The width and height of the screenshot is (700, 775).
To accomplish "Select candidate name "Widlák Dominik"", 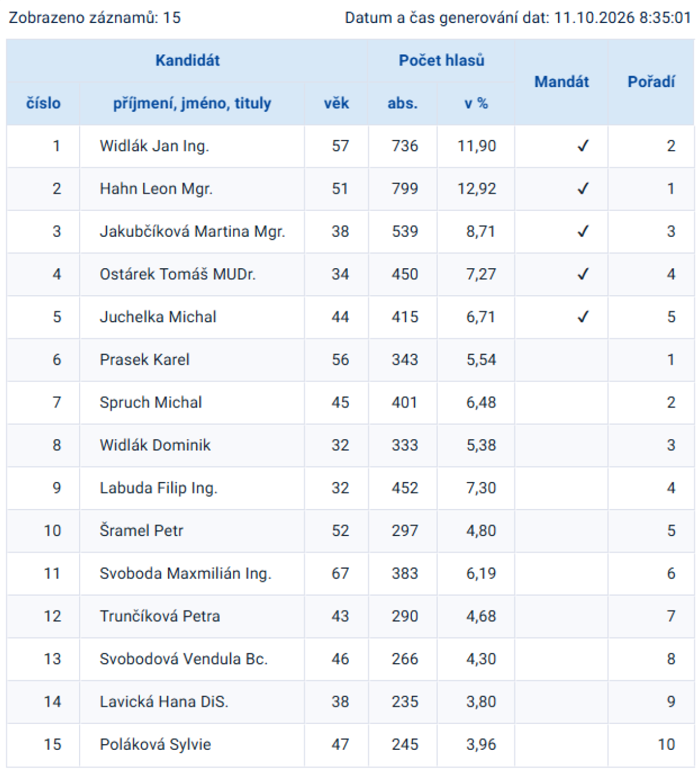I will click(155, 445).
